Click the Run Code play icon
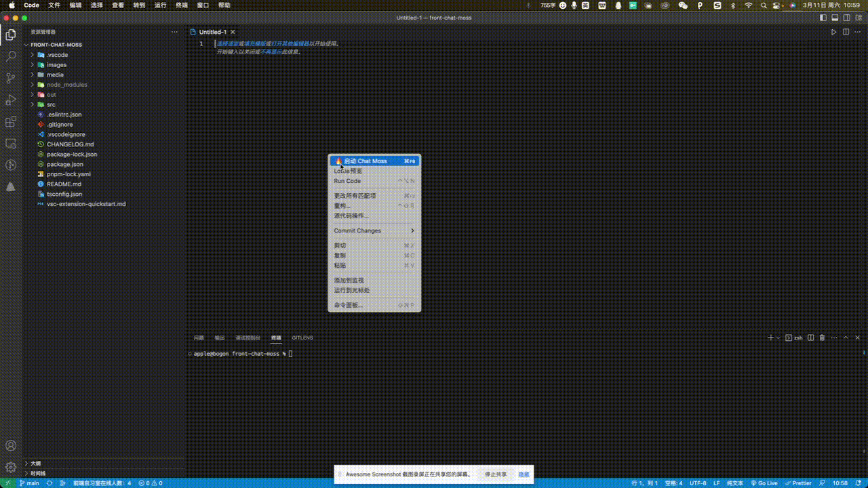Image resolution: width=868 pixels, height=488 pixels. (834, 32)
